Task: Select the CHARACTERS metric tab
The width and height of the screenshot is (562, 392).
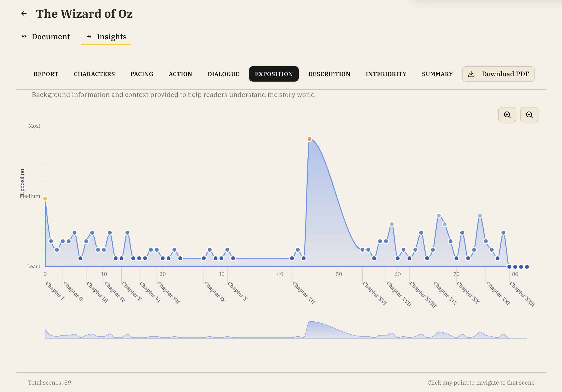Action: tap(94, 74)
